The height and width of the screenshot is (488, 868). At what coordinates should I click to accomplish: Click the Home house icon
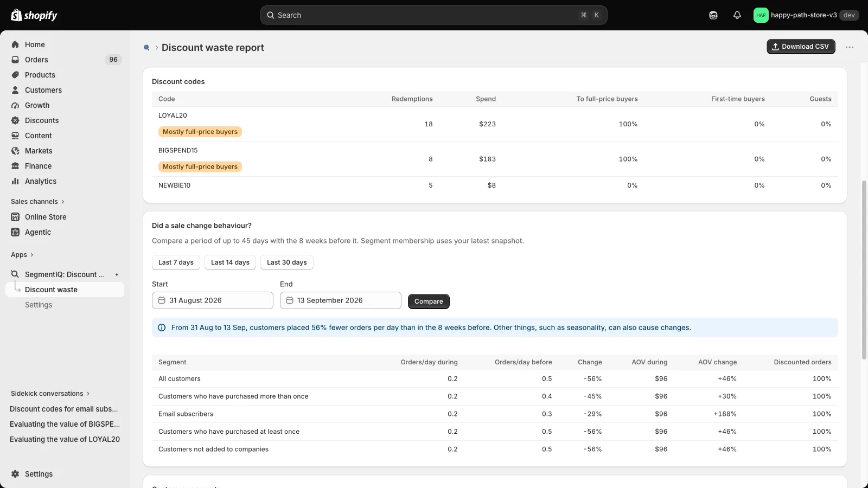(15, 44)
